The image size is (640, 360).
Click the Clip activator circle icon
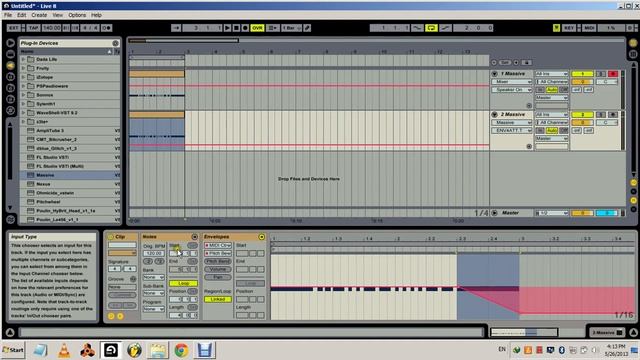coord(111,237)
